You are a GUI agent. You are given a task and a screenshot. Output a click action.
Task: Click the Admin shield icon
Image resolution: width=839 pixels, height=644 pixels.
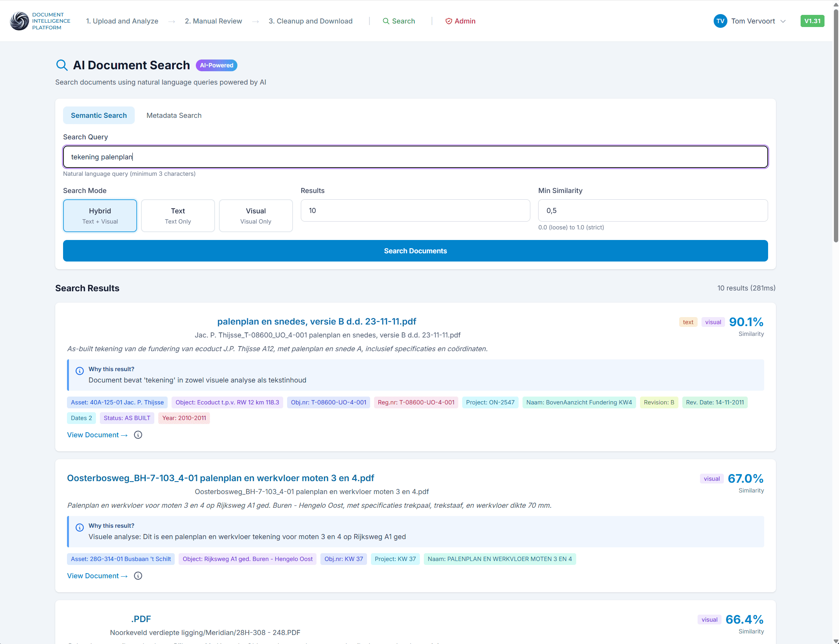coord(448,21)
